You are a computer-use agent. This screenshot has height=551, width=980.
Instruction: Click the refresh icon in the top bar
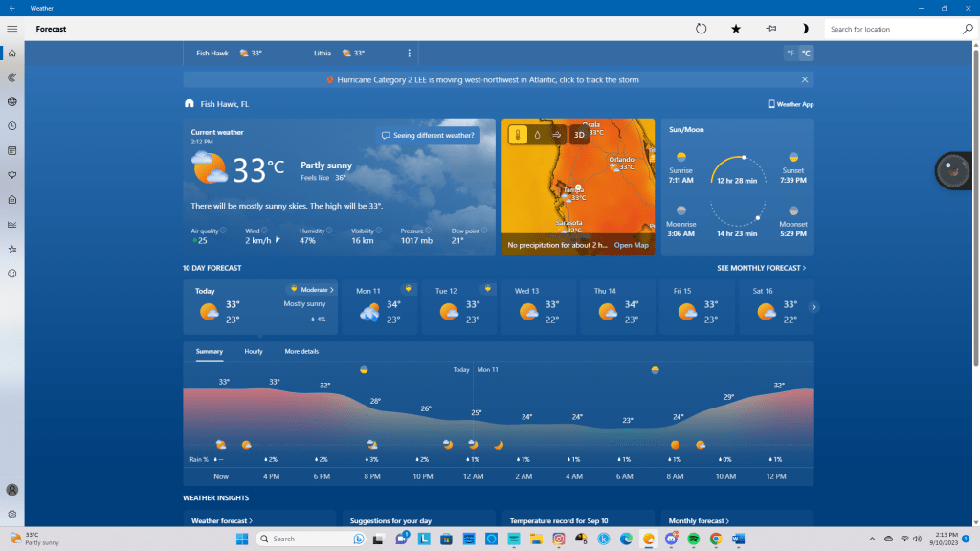pyautogui.click(x=701, y=29)
